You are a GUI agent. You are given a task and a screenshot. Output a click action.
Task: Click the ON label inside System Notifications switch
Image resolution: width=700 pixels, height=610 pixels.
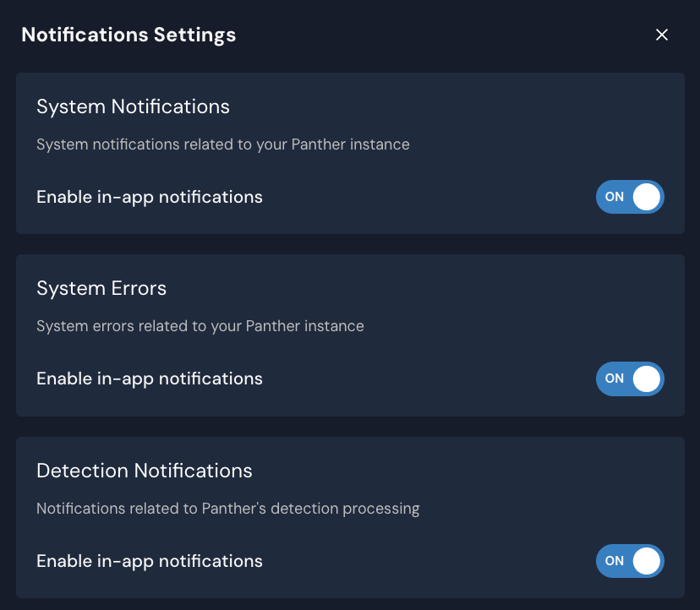pyautogui.click(x=615, y=196)
